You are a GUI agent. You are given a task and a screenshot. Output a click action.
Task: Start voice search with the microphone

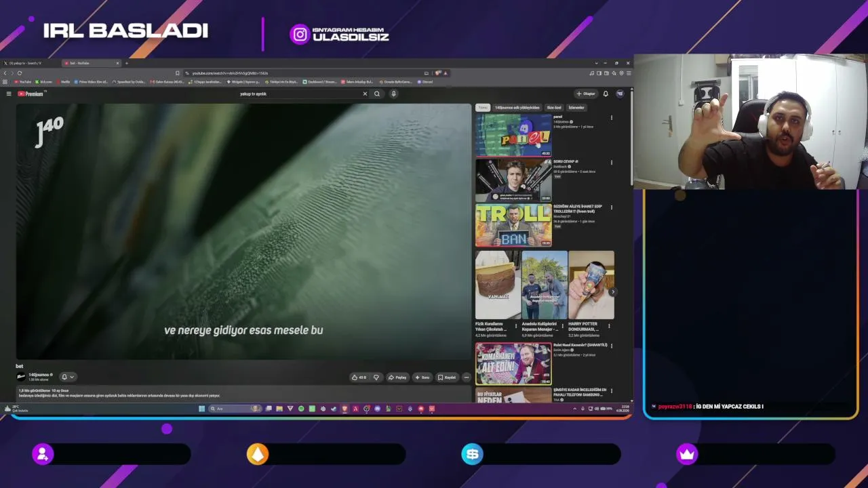[393, 94]
